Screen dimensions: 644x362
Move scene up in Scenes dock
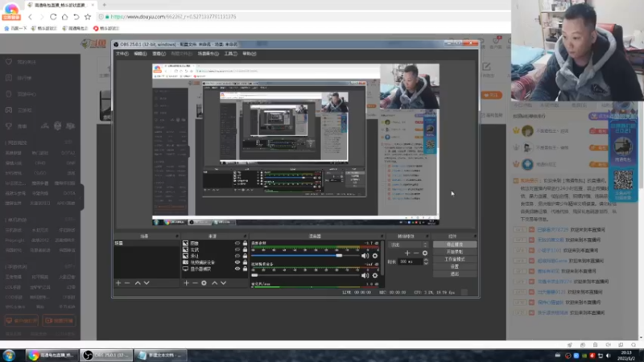pos(138,283)
